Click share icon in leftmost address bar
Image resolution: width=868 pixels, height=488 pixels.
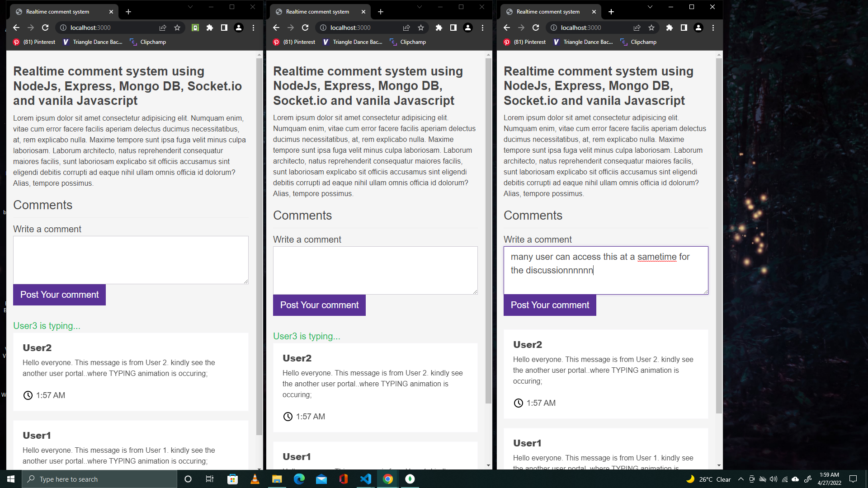pyautogui.click(x=163, y=28)
